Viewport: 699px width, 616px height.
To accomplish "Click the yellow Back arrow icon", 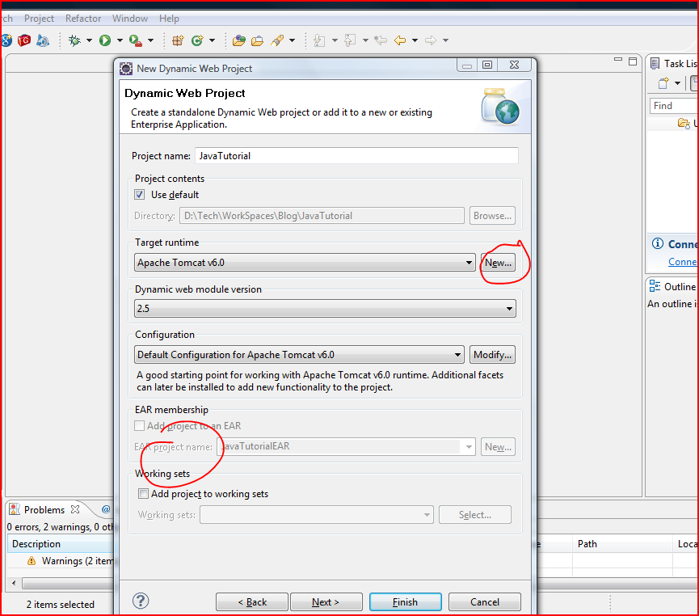I will 400,40.
